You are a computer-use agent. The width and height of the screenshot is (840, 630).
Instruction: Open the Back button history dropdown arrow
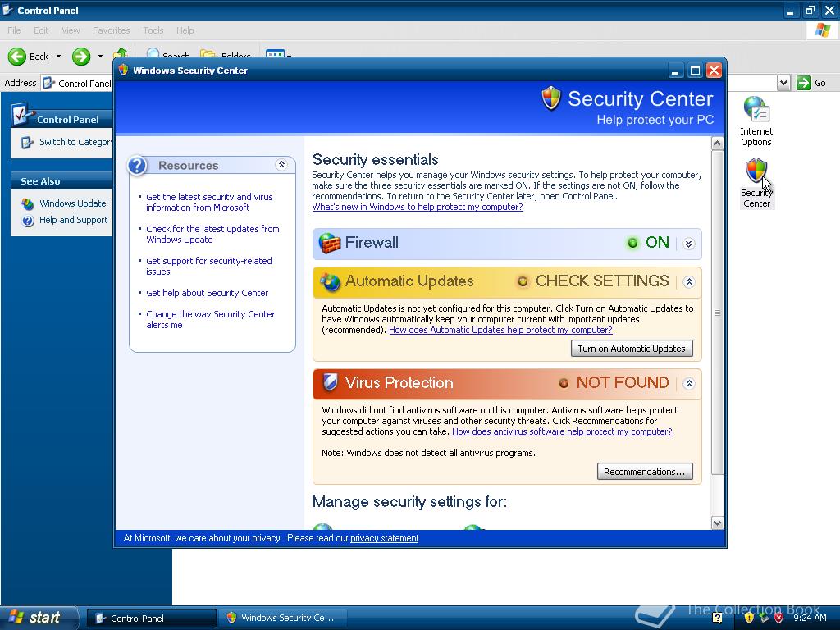58,57
